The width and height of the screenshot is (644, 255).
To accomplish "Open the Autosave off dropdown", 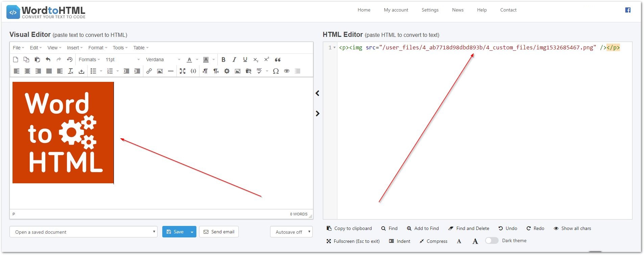I will [291, 232].
